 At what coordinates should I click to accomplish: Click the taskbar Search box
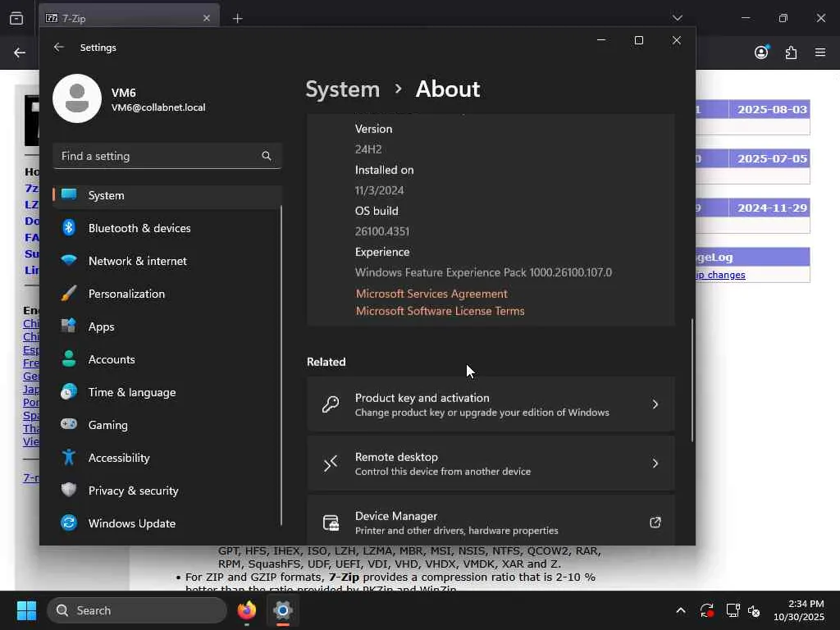[x=137, y=610]
